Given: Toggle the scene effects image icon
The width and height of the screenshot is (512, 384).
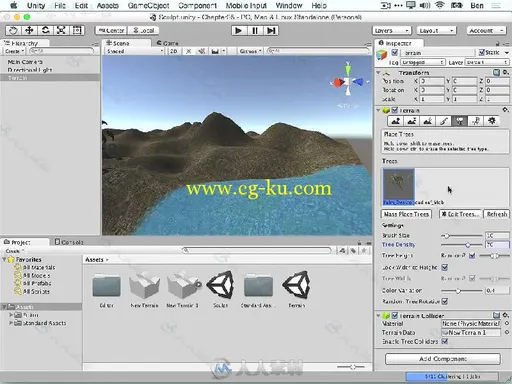Looking at the screenshot, I should click(x=216, y=51).
